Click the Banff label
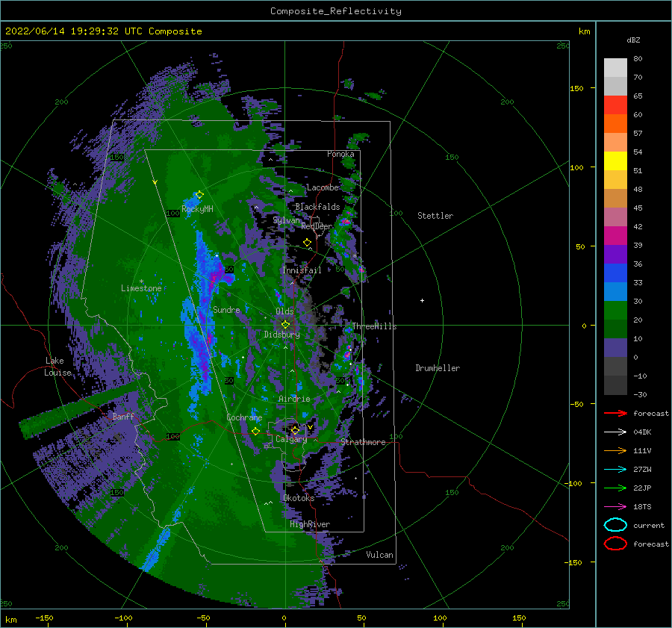 (x=123, y=416)
